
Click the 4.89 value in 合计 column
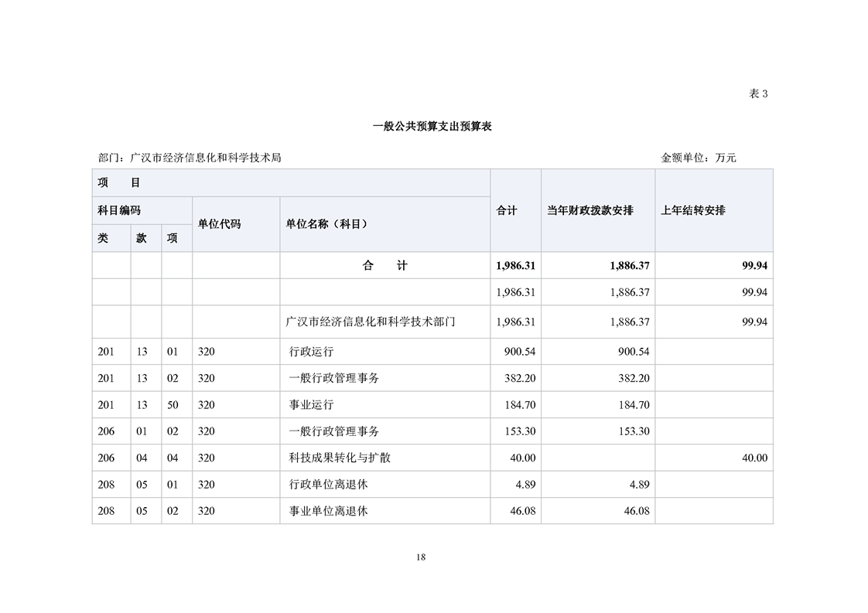click(x=525, y=484)
